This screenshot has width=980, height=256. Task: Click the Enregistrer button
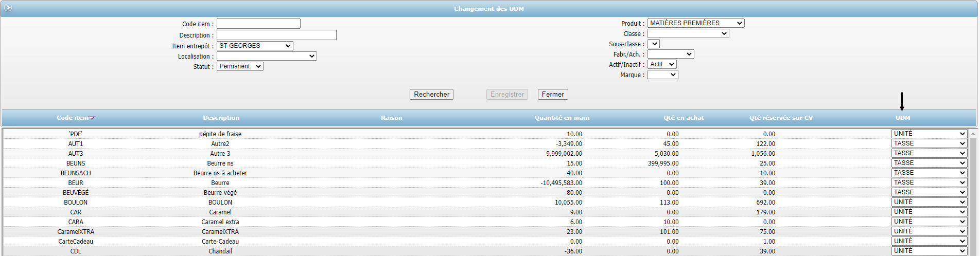coord(507,94)
